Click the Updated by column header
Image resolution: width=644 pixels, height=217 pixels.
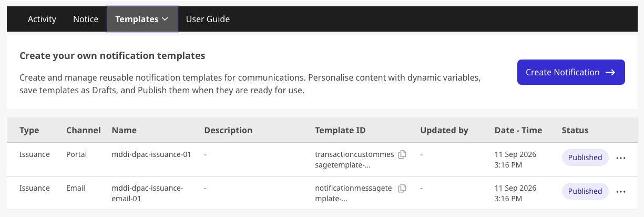[444, 130]
